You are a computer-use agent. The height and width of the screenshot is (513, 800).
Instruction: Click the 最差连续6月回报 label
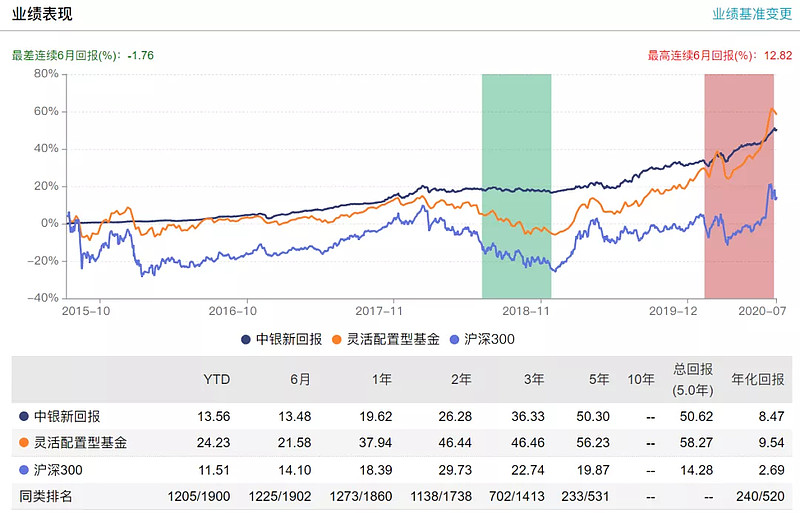(x=68, y=55)
